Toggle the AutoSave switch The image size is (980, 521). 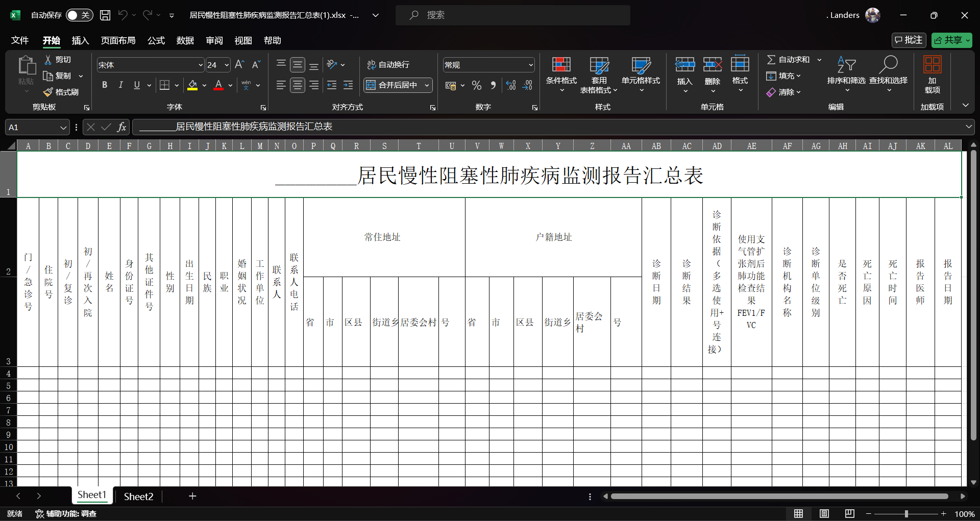[79, 15]
